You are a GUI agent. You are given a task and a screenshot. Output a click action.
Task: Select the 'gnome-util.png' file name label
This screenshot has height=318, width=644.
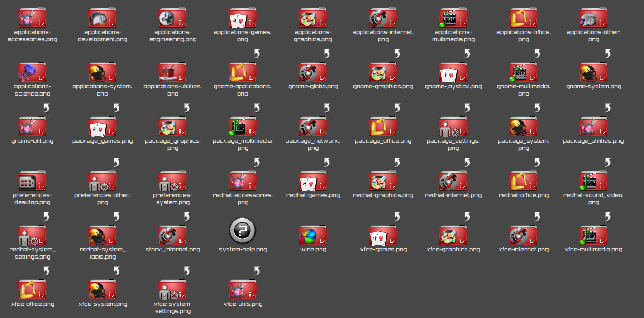(32, 141)
